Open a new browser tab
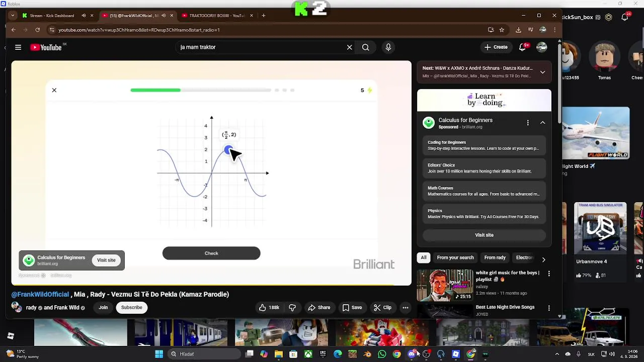 [263, 16]
